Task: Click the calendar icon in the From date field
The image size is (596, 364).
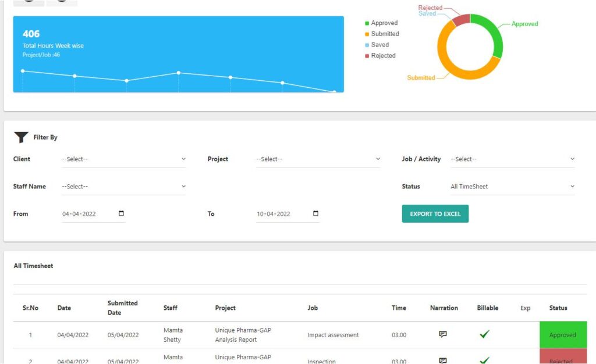Action: (120, 213)
